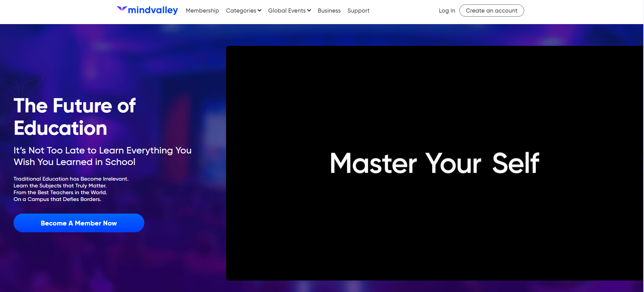Open the Support link
Viewport: 644px width, 292px height.
[358, 11]
